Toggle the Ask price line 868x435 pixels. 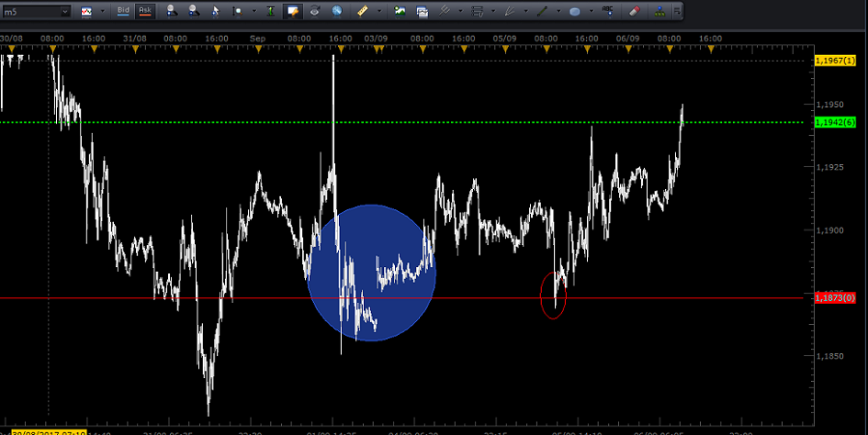tap(145, 11)
